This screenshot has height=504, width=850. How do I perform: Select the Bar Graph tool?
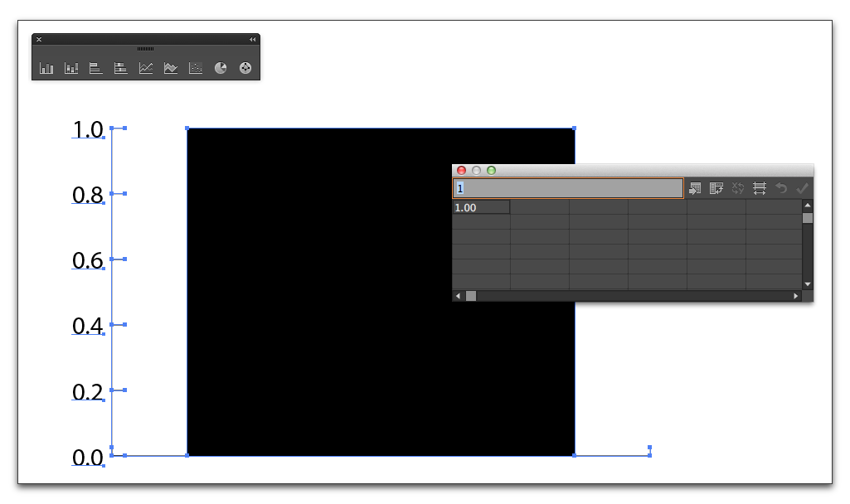pos(96,68)
